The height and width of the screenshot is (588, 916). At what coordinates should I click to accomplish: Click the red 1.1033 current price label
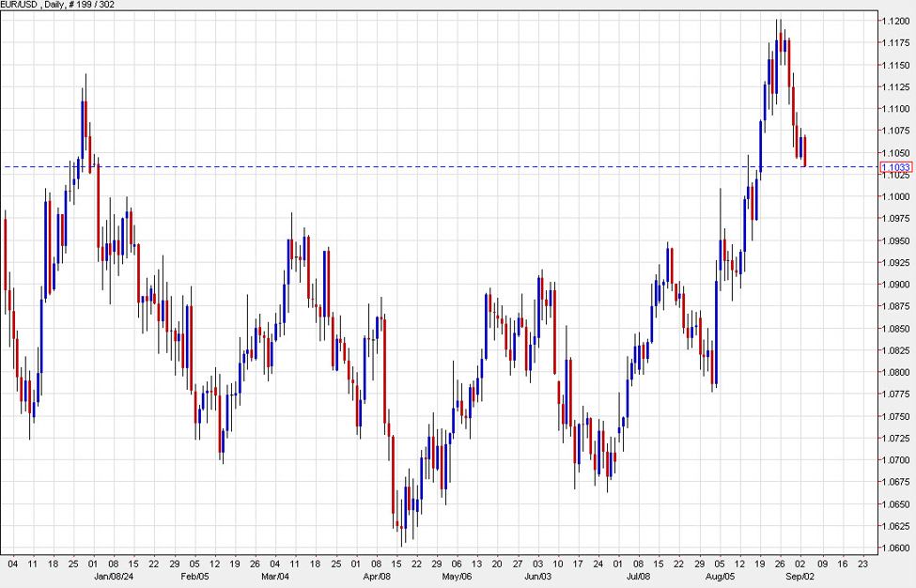893,167
